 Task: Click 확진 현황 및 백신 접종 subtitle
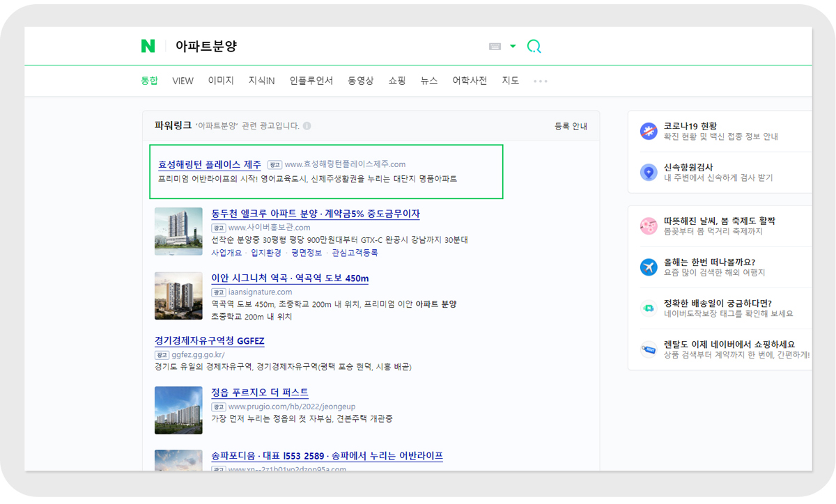(x=720, y=137)
